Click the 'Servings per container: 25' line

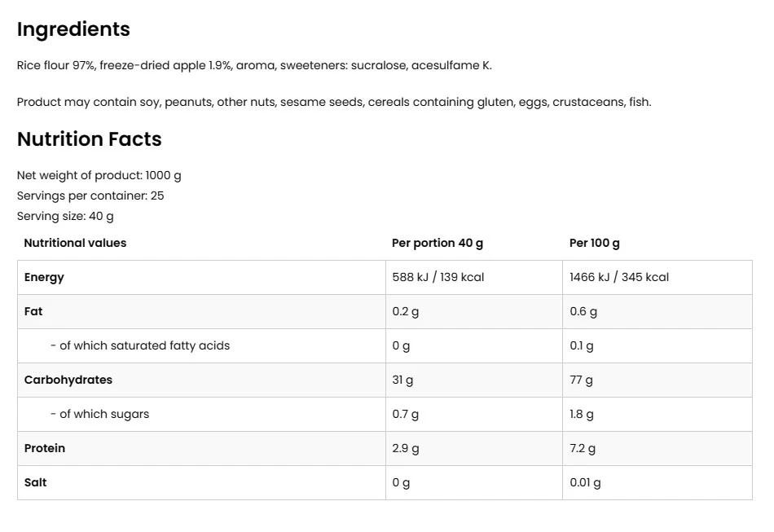tap(90, 196)
